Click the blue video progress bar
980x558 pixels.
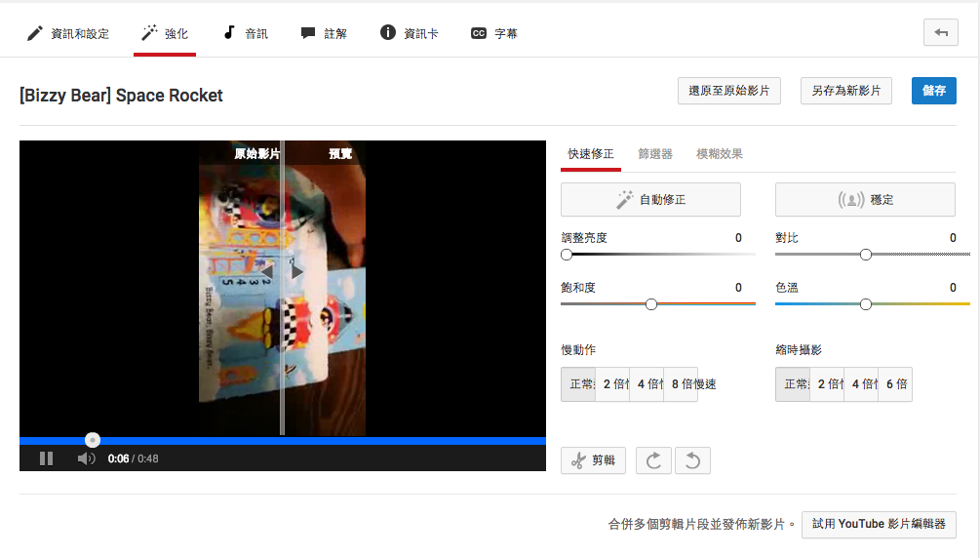pos(283,441)
